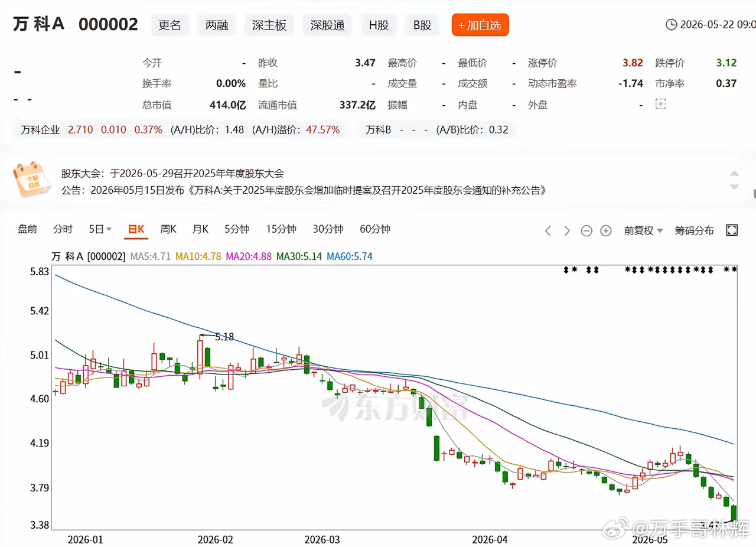
Task: Switch to the 15分钟 chart tab
Action: (281, 229)
